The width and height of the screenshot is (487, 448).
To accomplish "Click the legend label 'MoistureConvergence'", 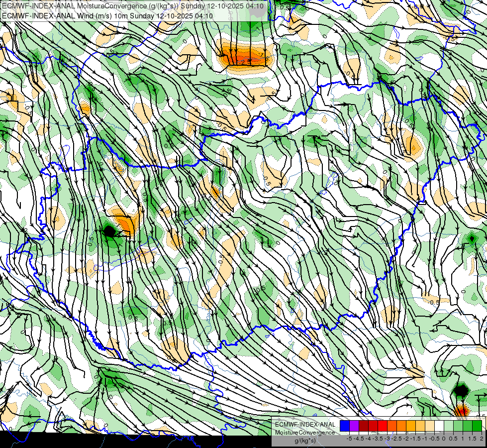I will click(x=305, y=433).
